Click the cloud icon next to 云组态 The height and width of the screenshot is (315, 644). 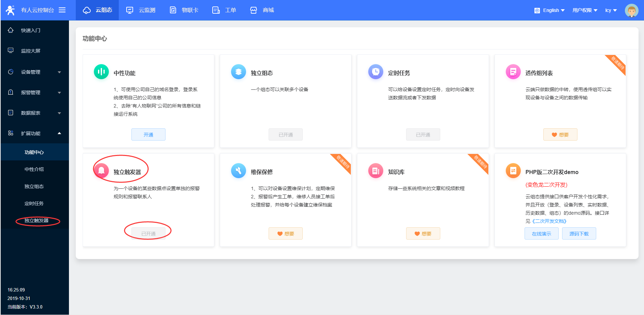(x=87, y=10)
